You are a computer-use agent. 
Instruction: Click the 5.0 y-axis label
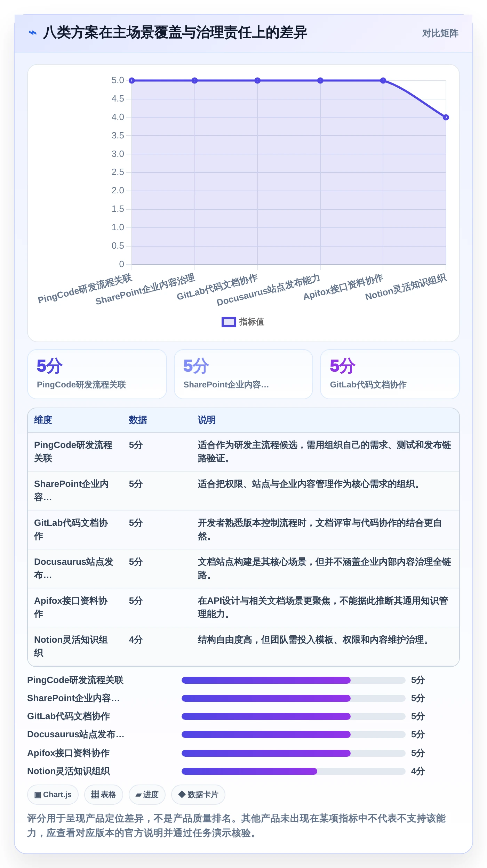pyautogui.click(x=118, y=80)
